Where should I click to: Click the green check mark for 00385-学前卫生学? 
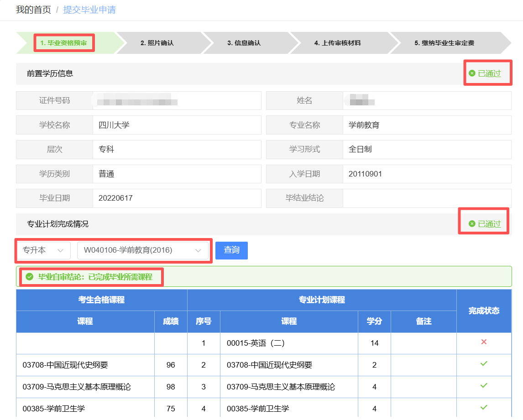pos(484,408)
